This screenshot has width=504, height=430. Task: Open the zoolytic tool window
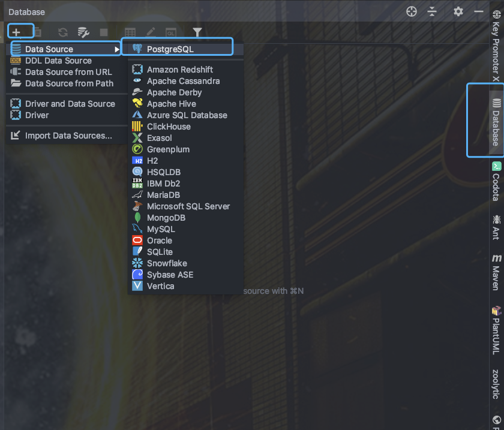click(x=496, y=384)
